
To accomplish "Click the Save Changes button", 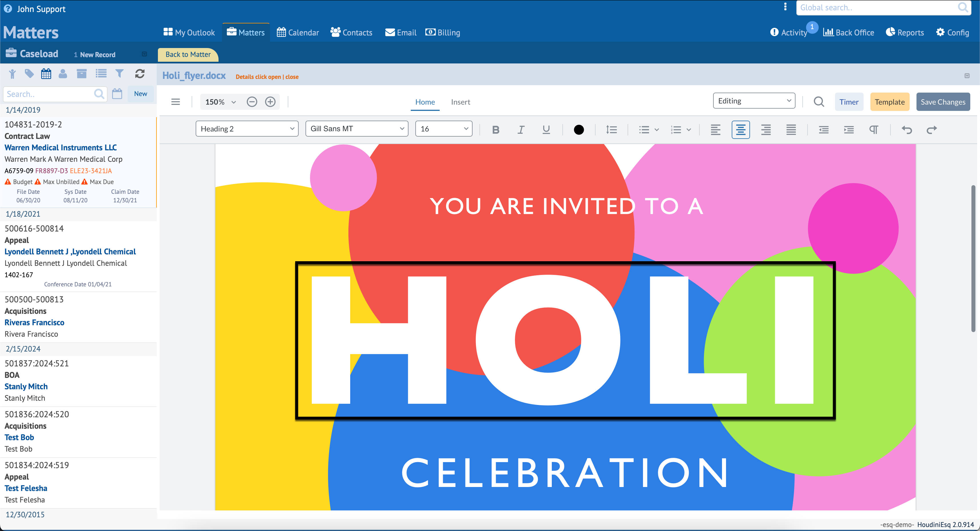I will click(943, 102).
